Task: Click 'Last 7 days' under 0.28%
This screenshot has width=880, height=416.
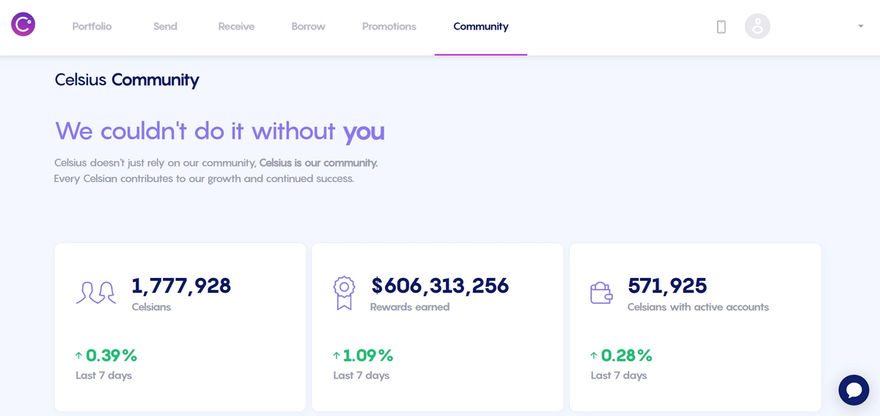Action: coord(619,376)
